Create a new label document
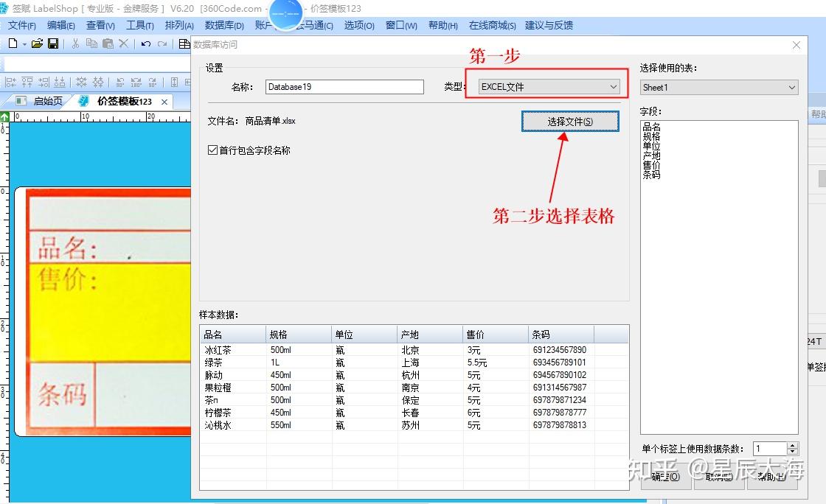Viewport: 826px width, 504px height. tap(13, 44)
